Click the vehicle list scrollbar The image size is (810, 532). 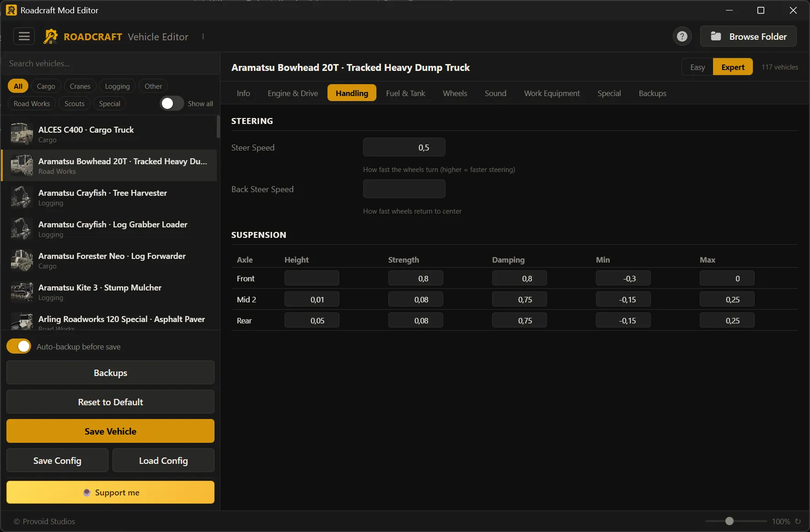(x=218, y=127)
